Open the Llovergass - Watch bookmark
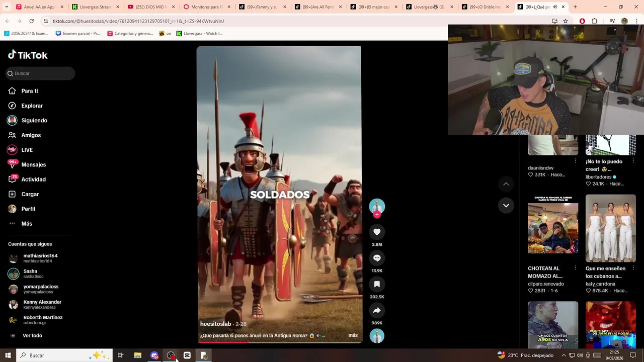Viewport: 644px width, 362px height. 199,34
